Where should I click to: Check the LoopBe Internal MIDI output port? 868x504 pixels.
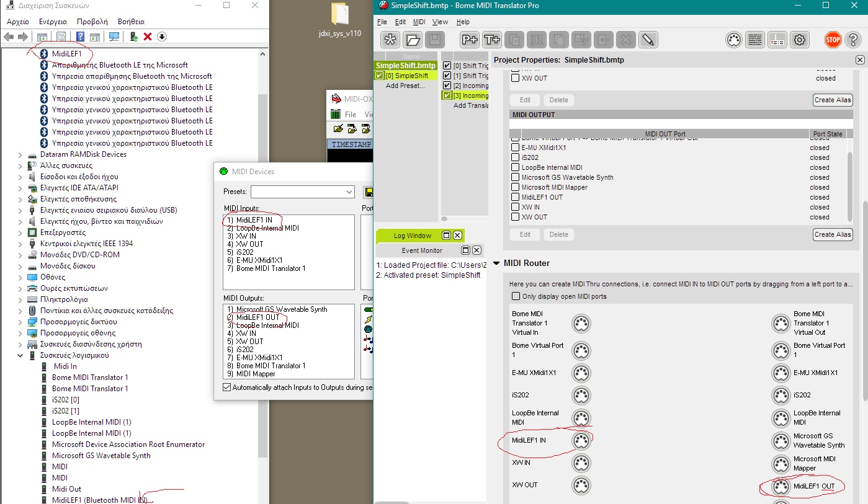point(515,167)
